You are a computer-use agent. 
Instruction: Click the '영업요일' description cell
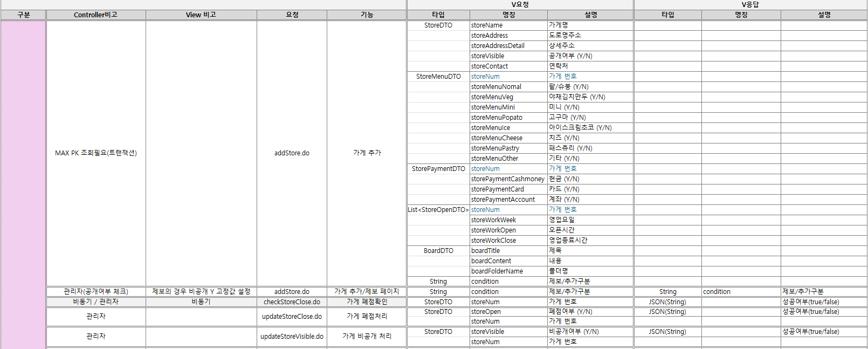(x=590, y=220)
